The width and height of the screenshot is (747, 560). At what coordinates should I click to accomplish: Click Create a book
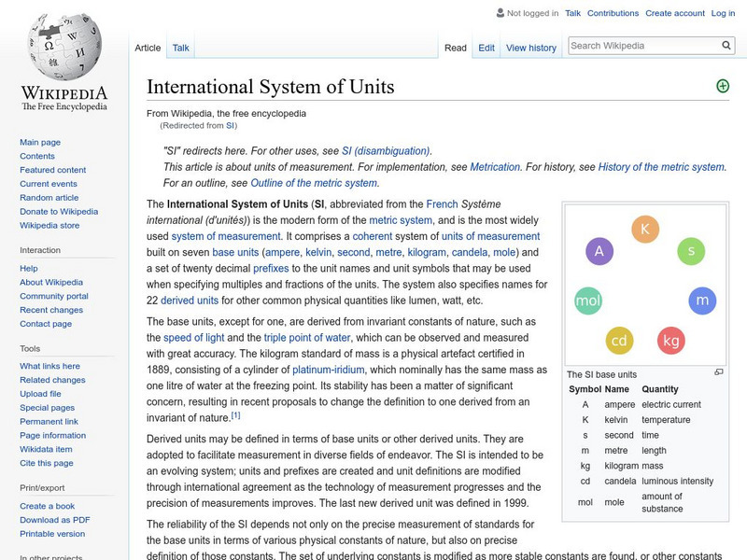[x=48, y=506]
